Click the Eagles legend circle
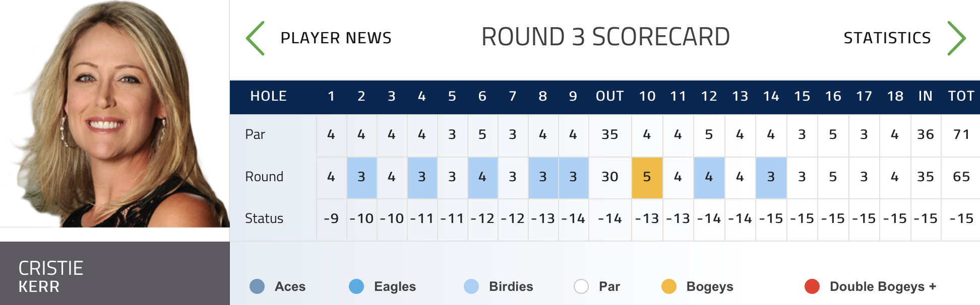This screenshot has width=980, height=305. click(x=356, y=286)
